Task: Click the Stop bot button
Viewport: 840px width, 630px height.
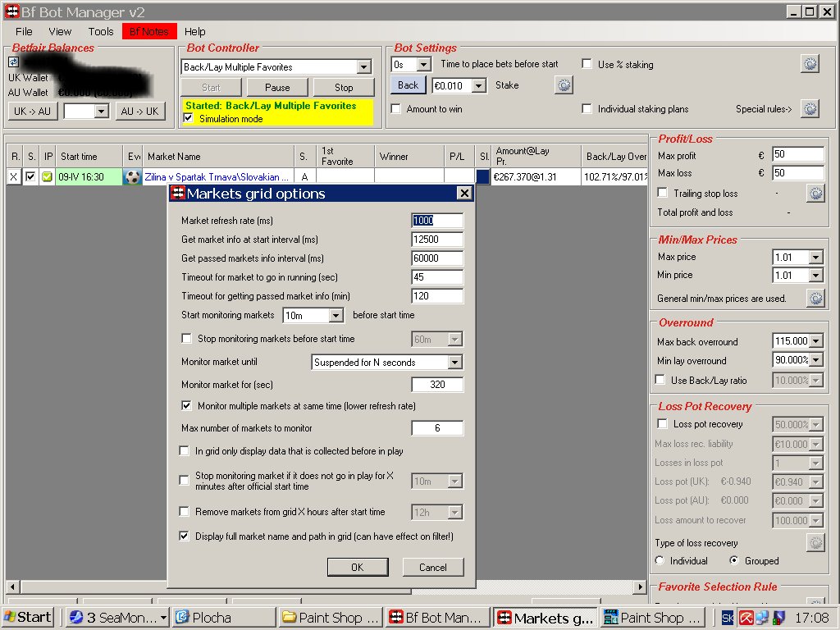Action: pos(344,87)
